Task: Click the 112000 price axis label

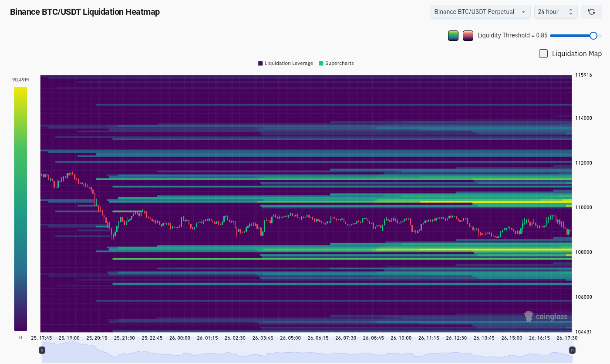Action: [583, 163]
